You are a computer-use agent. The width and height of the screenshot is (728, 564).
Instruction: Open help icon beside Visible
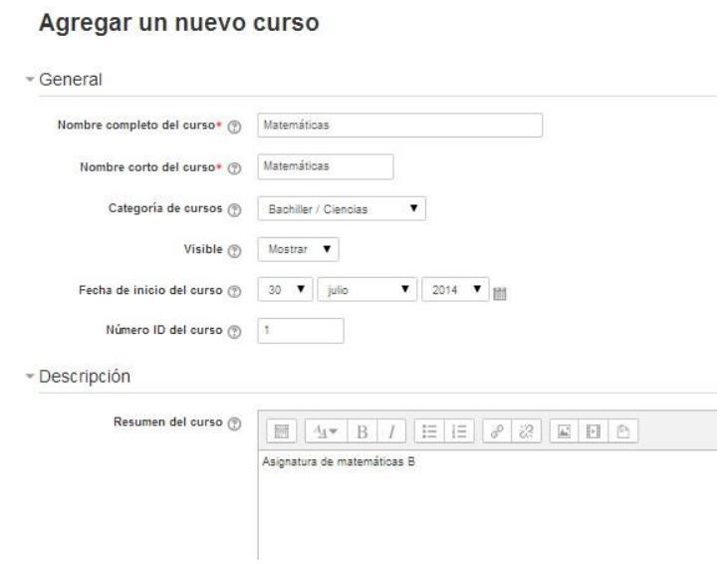234,250
